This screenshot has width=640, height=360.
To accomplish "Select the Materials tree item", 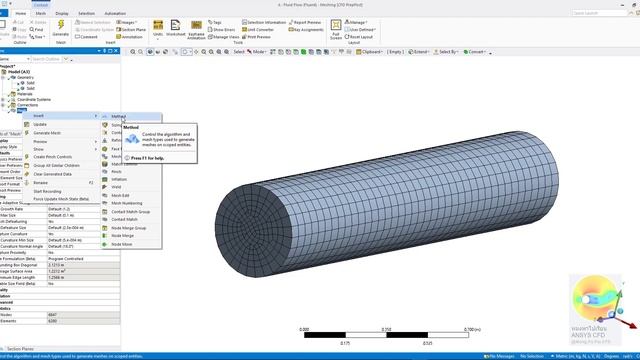I will click(24, 94).
